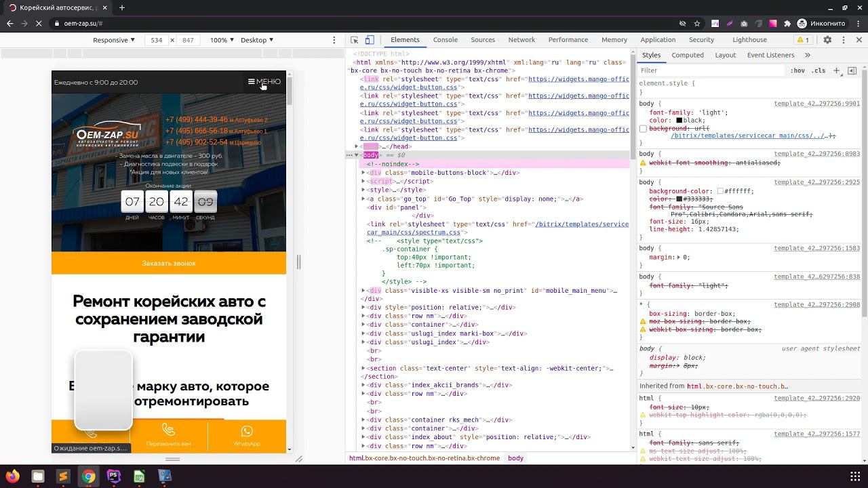Add a new style rule with the plus icon
868x488 pixels.
click(x=837, y=70)
